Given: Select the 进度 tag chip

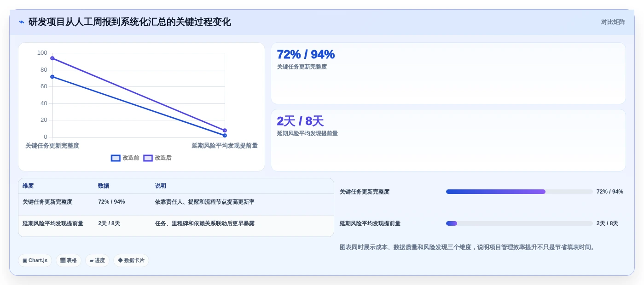Looking at the screenshot, I should (97, 260).
